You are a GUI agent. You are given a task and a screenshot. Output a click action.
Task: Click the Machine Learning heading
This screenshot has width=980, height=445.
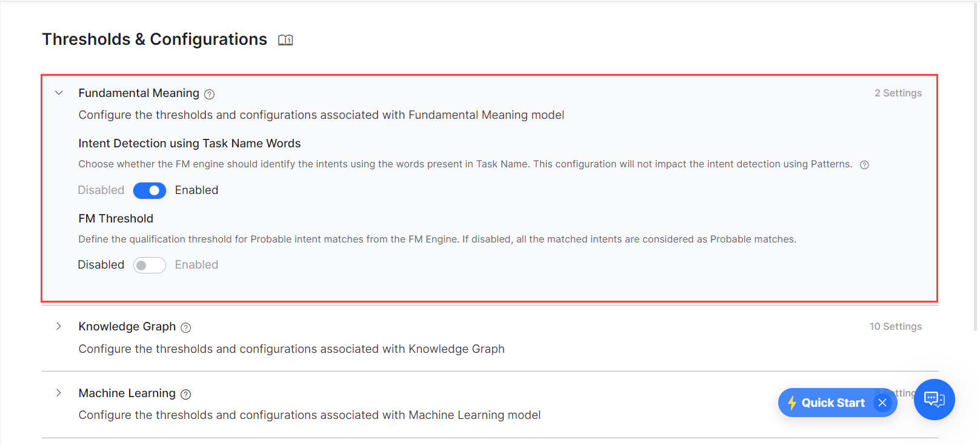click(x=127, y=393)
